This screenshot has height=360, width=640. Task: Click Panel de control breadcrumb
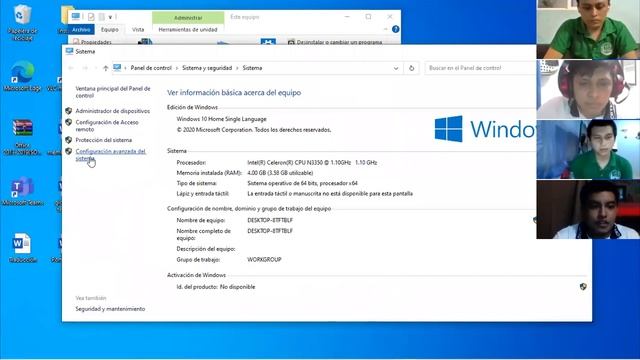click(151, 68)
